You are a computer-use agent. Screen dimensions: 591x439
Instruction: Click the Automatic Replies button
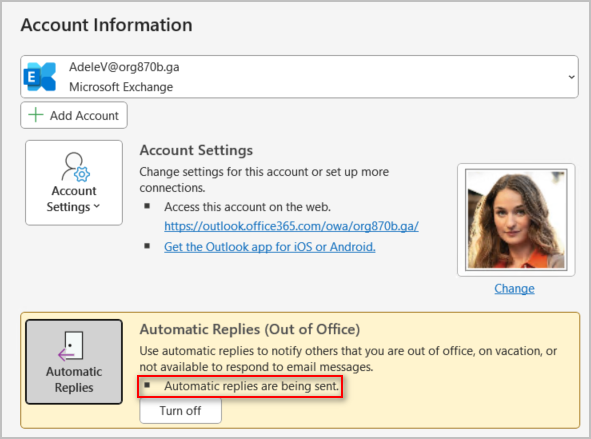click(74, 362)
